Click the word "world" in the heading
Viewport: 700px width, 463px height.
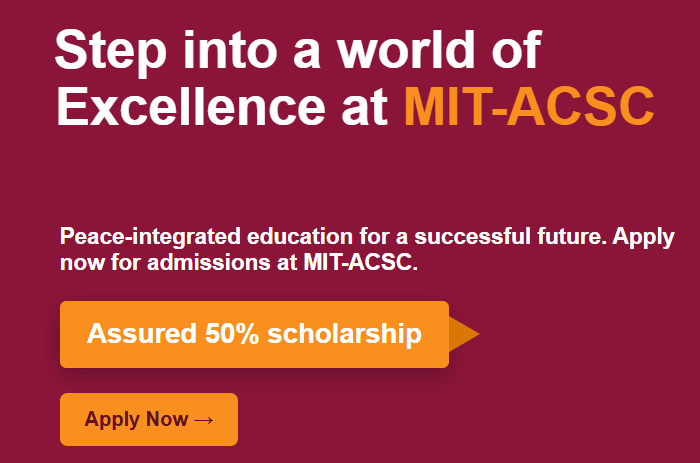(398, 50)
